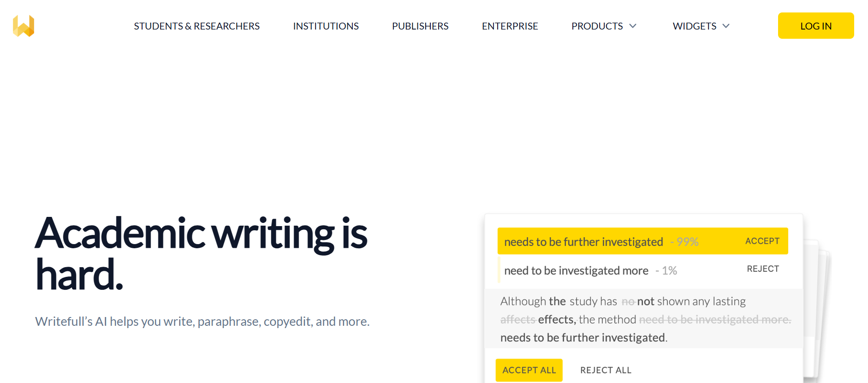Screen dimensions: 868x383
Task: Select the 'need to be investigated more' option
Action: 576,270
